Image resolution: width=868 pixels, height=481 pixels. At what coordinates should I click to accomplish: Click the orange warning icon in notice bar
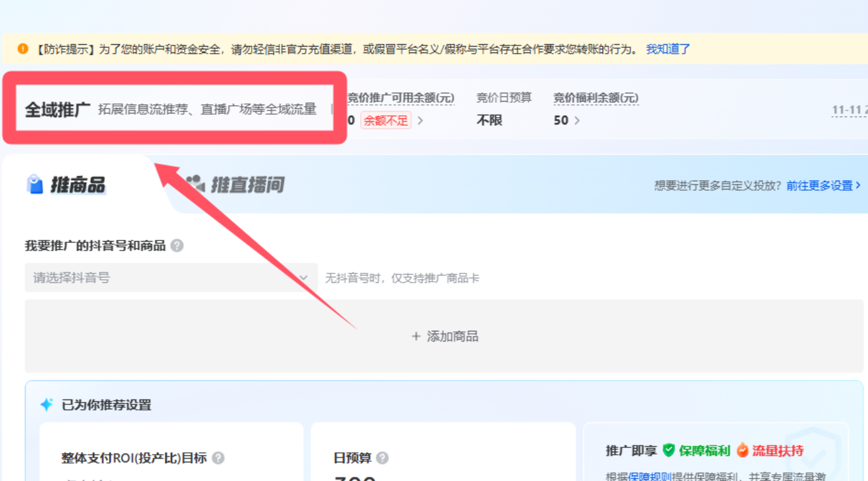point(23,49)
